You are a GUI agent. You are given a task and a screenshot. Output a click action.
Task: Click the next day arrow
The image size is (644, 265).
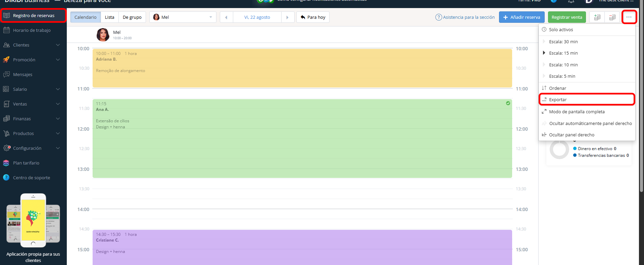[x=287, y=17]
